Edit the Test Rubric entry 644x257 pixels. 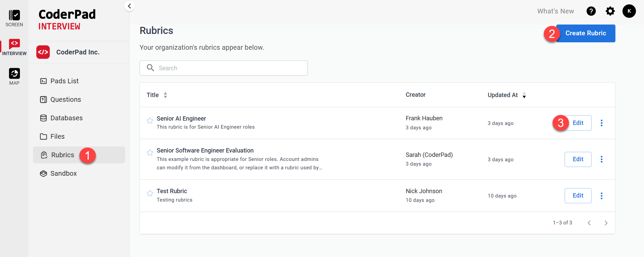click(578, 196)
